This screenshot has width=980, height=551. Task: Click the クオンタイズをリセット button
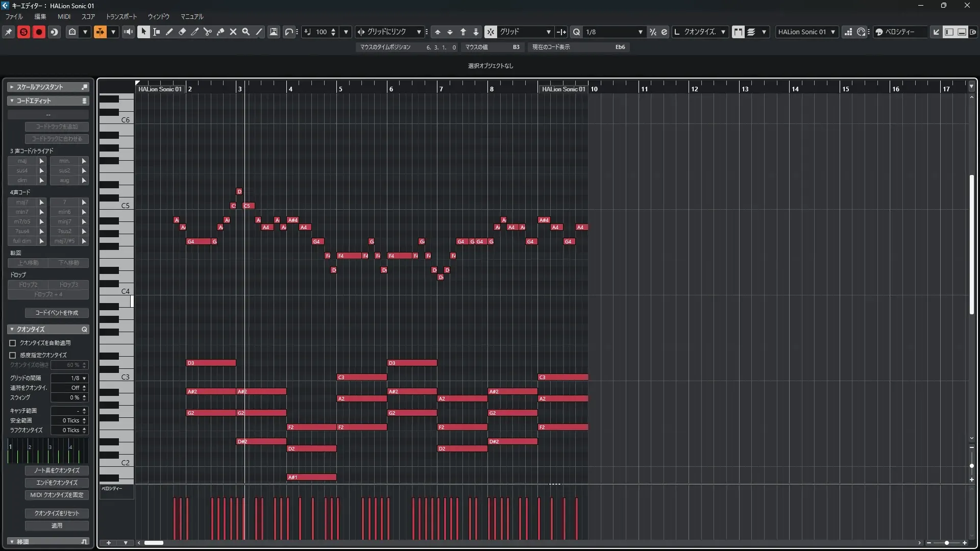[57, 513]
